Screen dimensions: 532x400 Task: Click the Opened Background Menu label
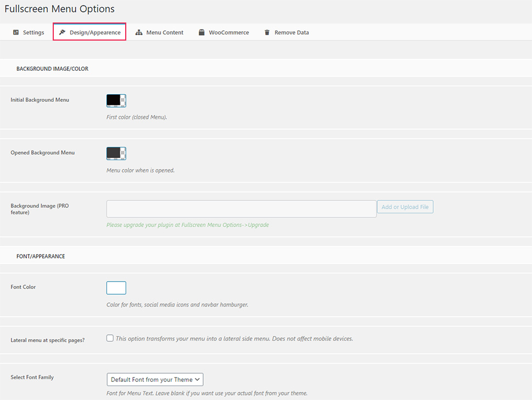(42, 153)
